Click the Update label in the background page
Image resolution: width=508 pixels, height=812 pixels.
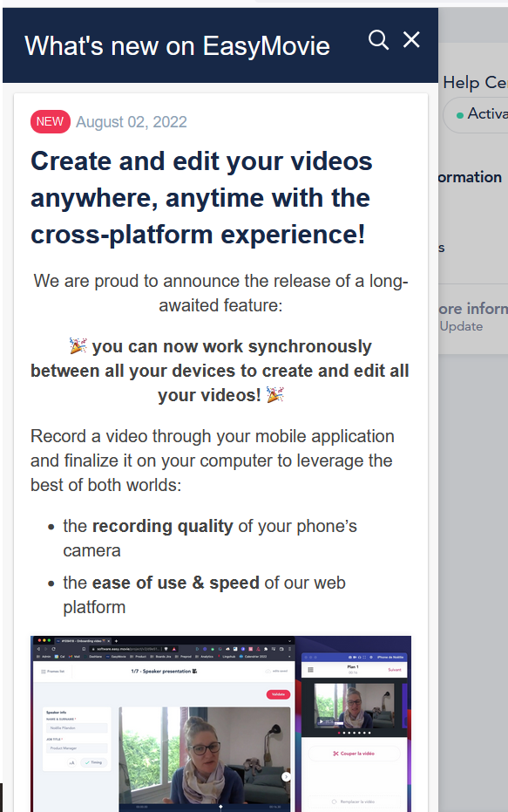pos(461,326)
